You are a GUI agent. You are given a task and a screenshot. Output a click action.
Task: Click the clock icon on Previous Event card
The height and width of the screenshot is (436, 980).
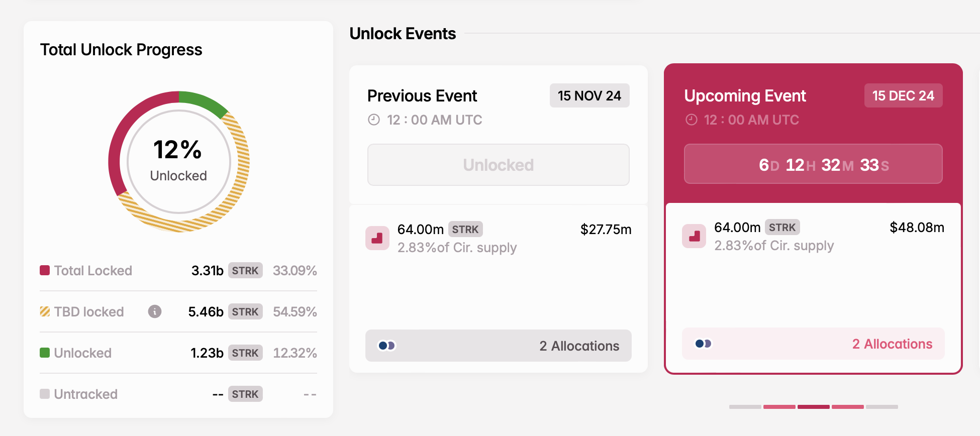(373, 120)
